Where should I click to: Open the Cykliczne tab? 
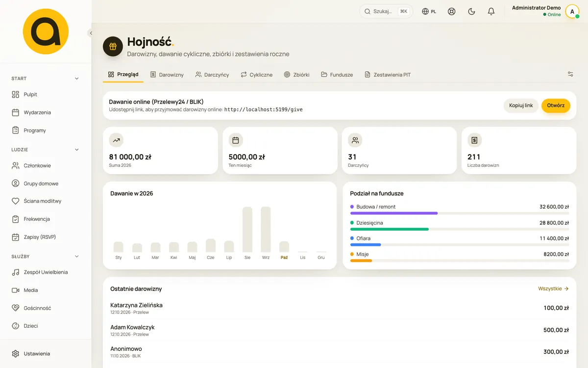pyautogui.click(x=256, y=75)
